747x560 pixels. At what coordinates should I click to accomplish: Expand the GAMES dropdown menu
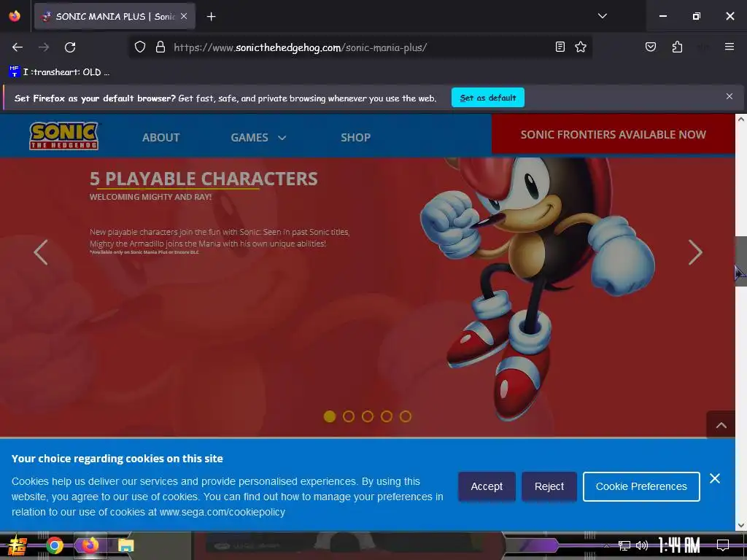pyautogui.click(x=258, y=138)
